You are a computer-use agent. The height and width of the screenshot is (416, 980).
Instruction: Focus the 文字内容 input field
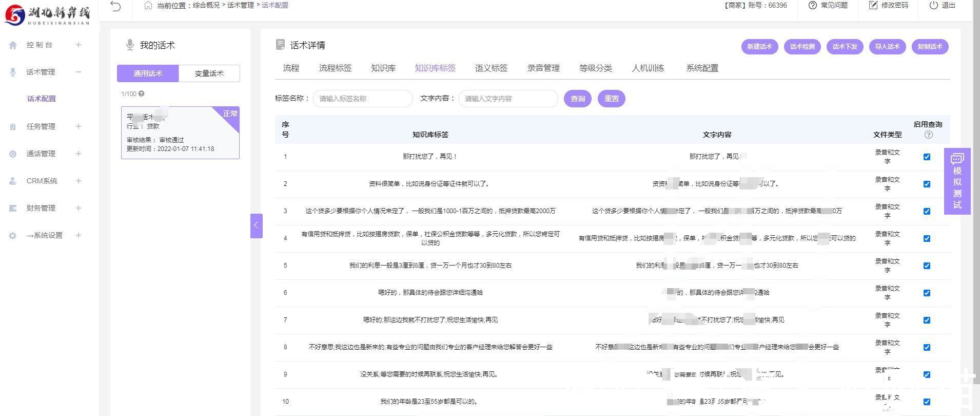pos(508,99)
